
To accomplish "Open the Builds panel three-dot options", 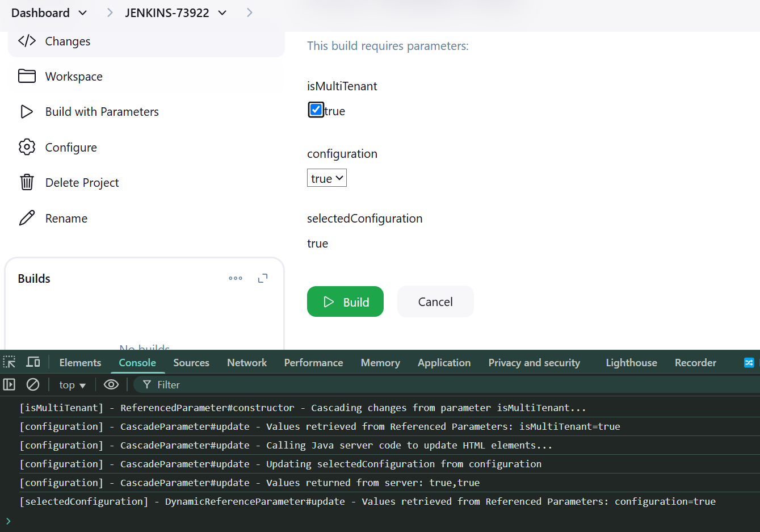I will click(236, 278).
